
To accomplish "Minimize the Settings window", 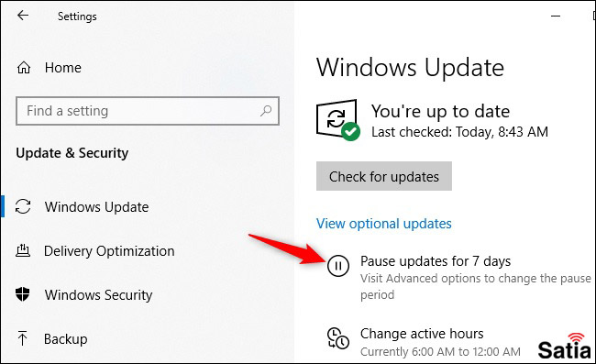I will pos(556,16).
